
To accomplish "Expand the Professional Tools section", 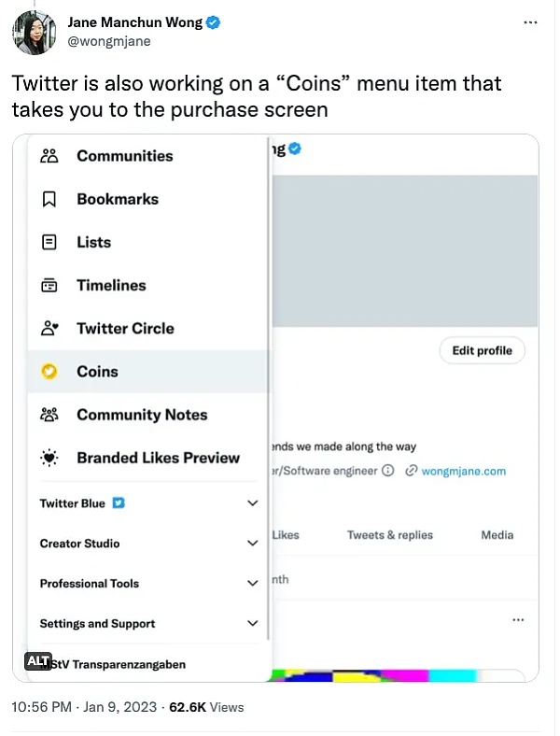I will pyautogui.click(x=148, y=584).
